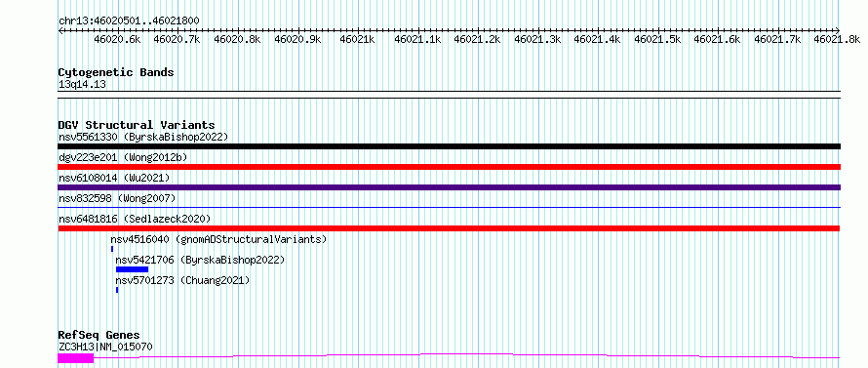Select the magenta ZC3H13 exon block
Screen dimensions: 868x368
(x=76, y=358)
